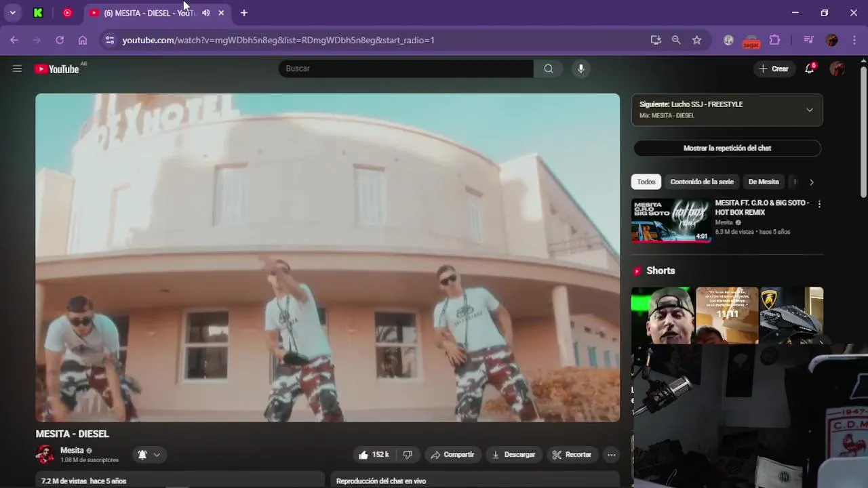Viewport: 868px width, 488px height.
Task: Show more filter chips with right arrow
Action: [x=811, y=182]
